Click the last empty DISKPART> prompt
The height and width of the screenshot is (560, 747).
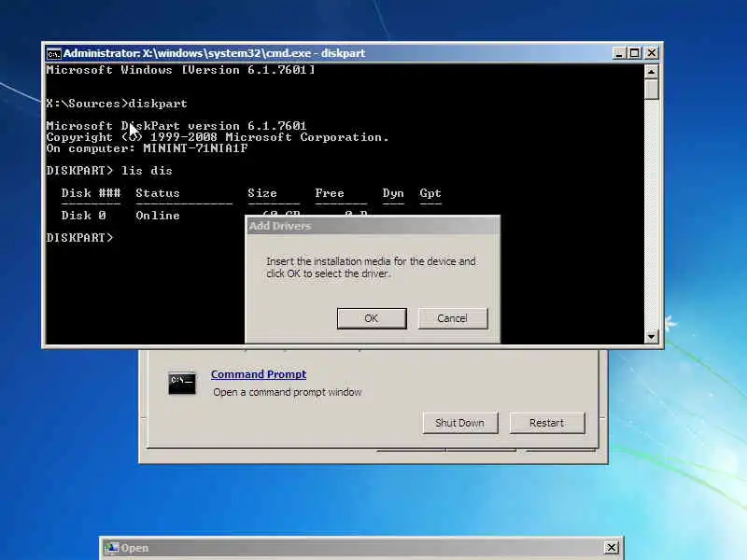(x=79, y=237)
